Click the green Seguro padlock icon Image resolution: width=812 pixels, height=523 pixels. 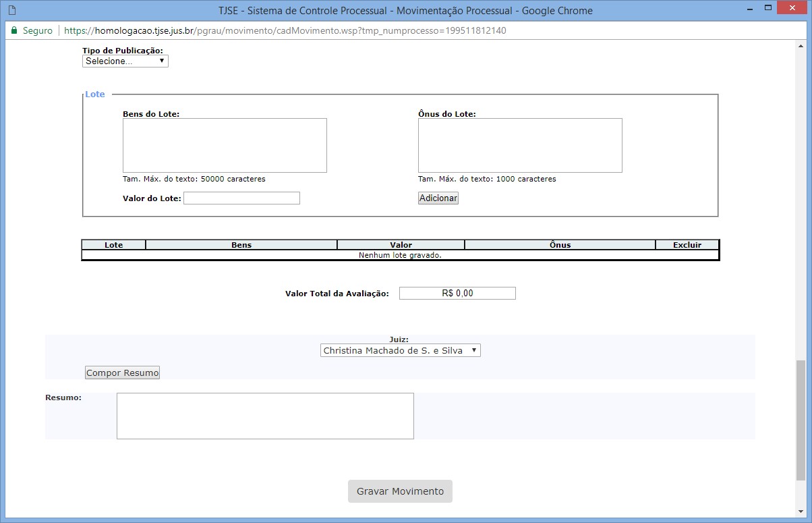point(13,31)
